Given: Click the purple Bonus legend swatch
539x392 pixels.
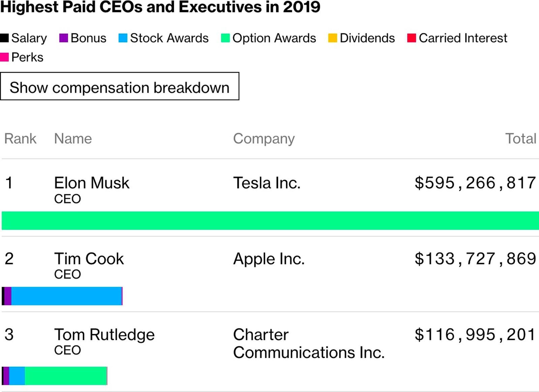Looking at the screenshot, I should pyautogui.click(x=64, y=38).
